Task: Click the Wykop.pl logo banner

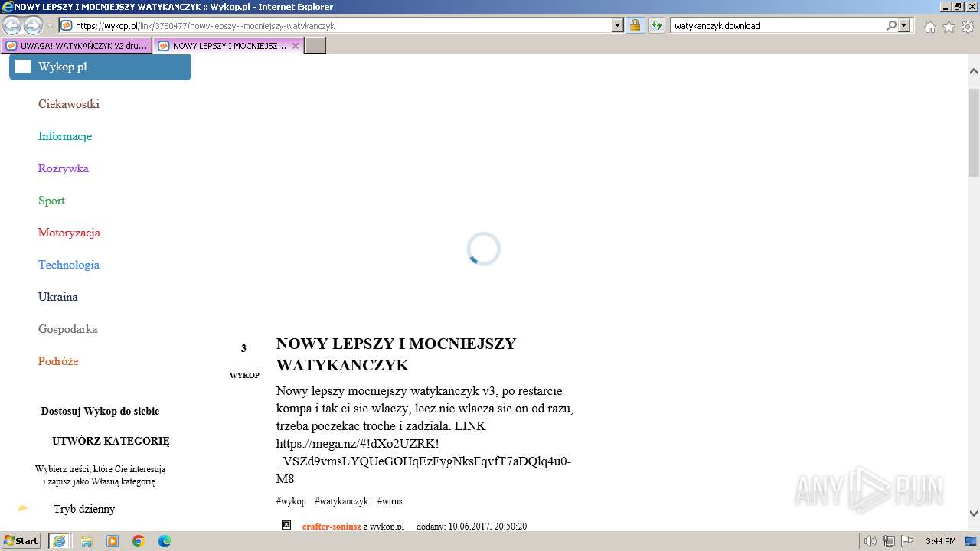Action: point(100,67)
